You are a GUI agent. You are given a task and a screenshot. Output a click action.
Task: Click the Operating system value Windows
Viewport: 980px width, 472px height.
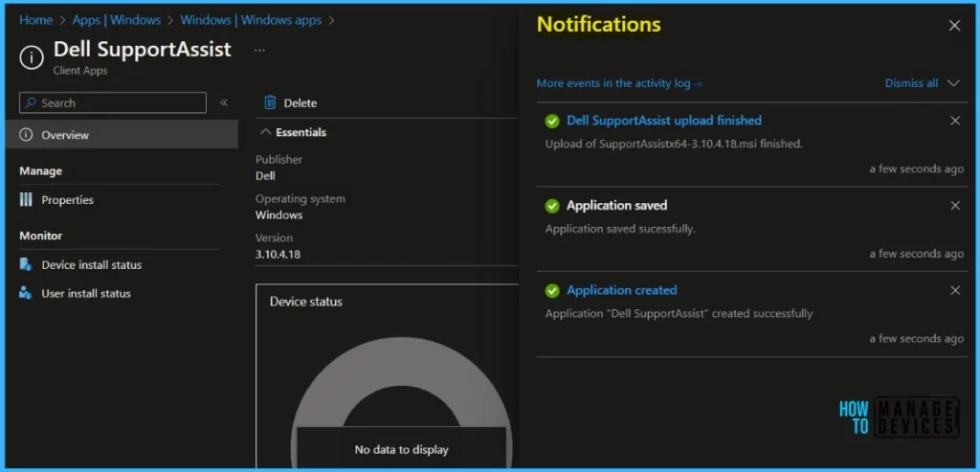[278, 215]
